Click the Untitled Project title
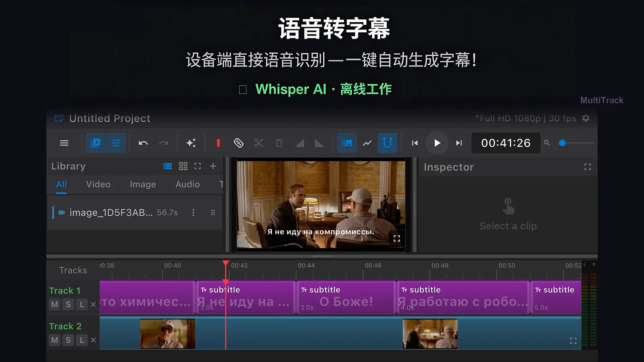644x362 pixels. click(110, 118)
